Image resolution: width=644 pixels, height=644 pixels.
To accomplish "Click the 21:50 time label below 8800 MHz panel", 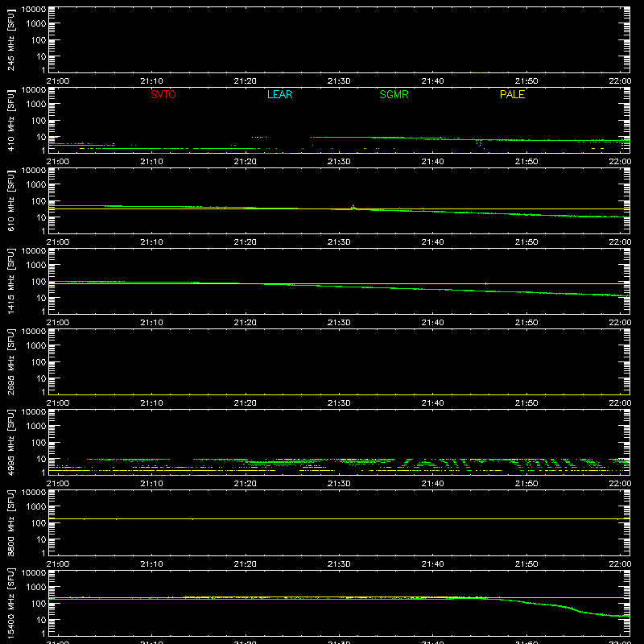I will tap(526, 564).
